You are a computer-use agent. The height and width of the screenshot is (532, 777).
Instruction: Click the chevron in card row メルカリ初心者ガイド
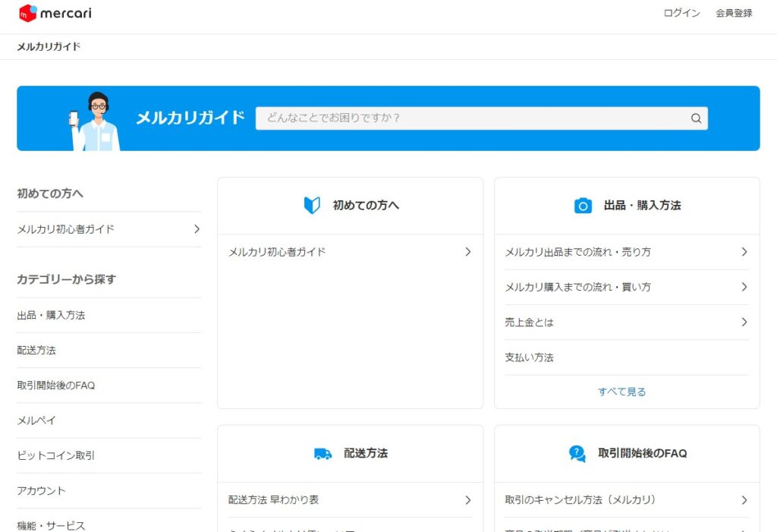(x=467, y=252)
